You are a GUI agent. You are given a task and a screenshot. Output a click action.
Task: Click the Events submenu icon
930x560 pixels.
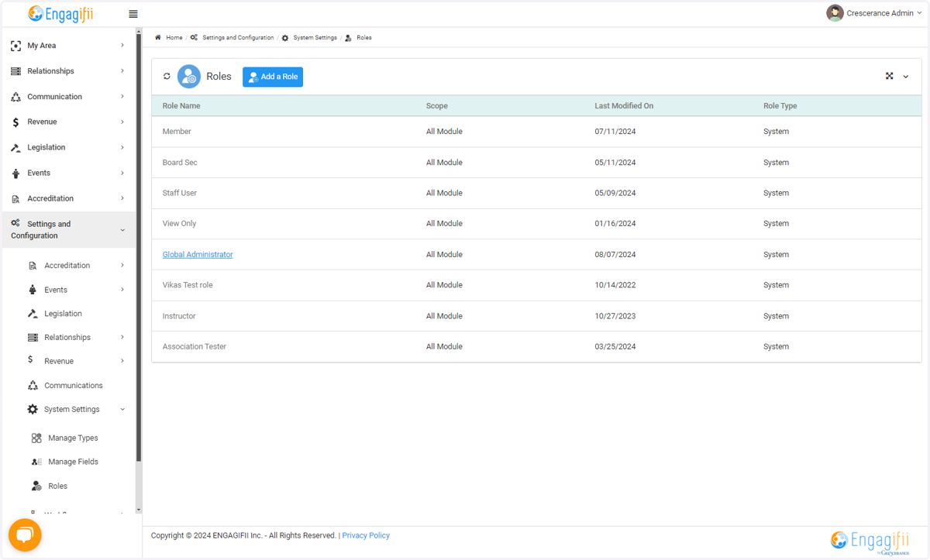point(33,290)
